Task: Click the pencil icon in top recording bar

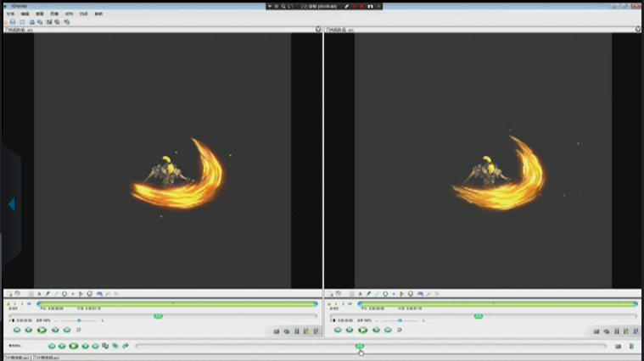Action: [x=347, y=6]
